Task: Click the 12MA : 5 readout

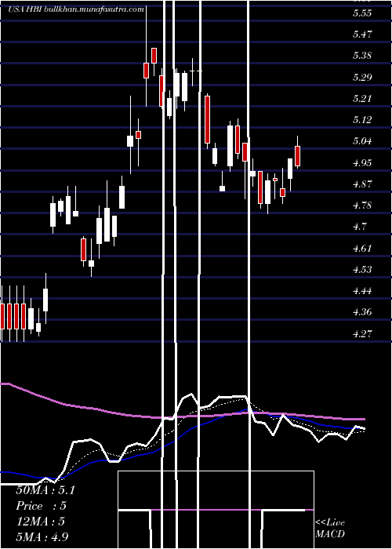Action: click(x=41, y=522)
